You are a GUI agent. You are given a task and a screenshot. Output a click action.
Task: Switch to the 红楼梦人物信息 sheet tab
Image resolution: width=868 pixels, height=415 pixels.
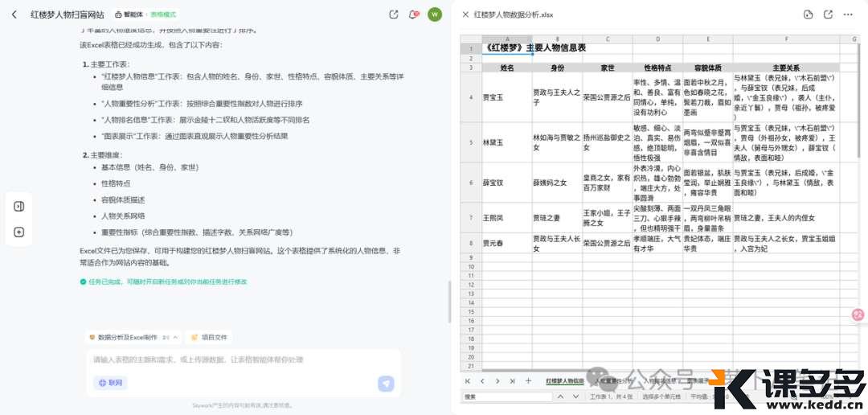pos(565,381)
